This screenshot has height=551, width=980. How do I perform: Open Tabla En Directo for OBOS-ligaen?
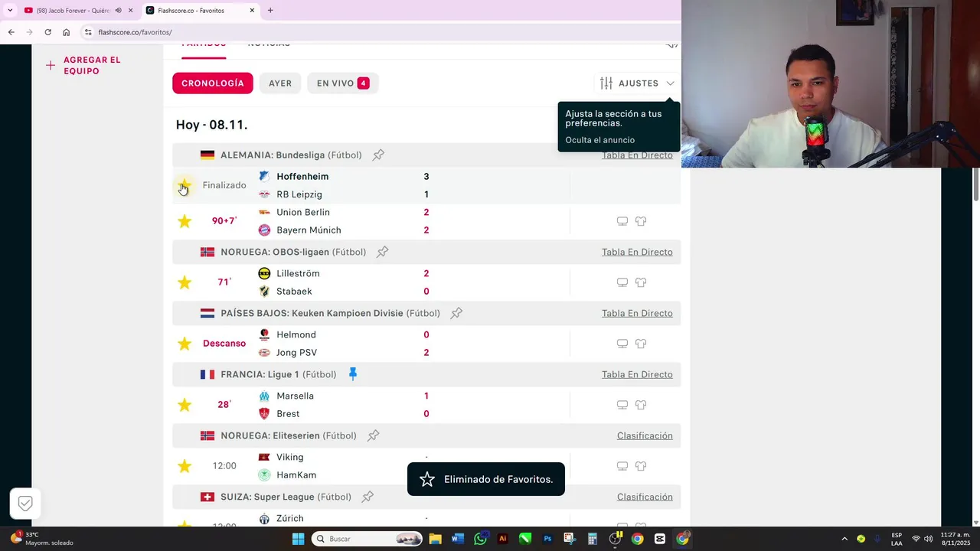click(x=637, y=252)
